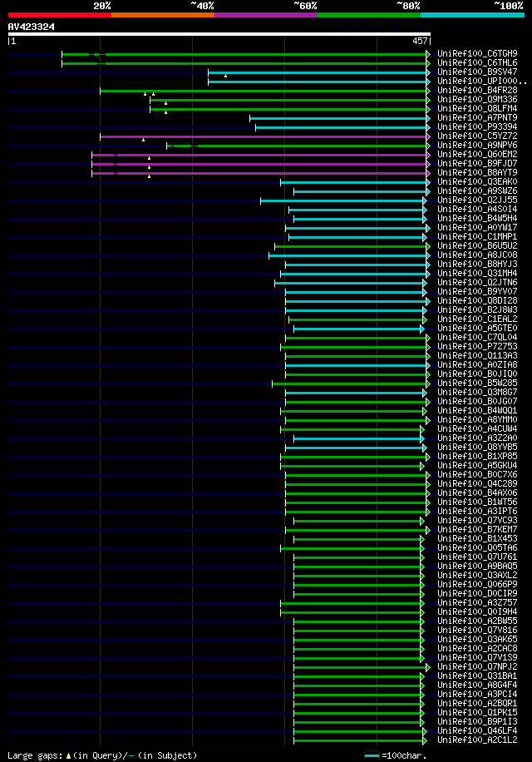Viewport: 532px width, 762px height.
Task: Click the yellow gap marker under UniRef100_Q60EM2 bar
Action: tap(149, 158)
